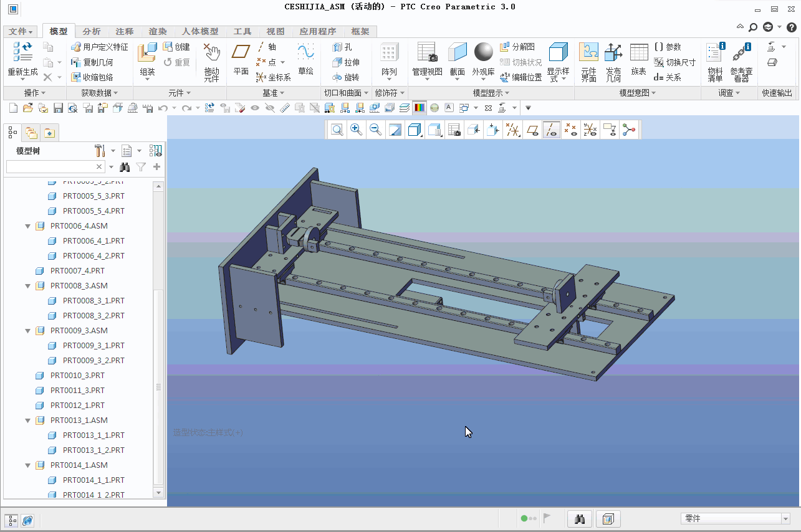This screenshot has width=801, height=532.
Task: Toggle spin center display in graphics toolbar
Action: [x=629, y=130]
